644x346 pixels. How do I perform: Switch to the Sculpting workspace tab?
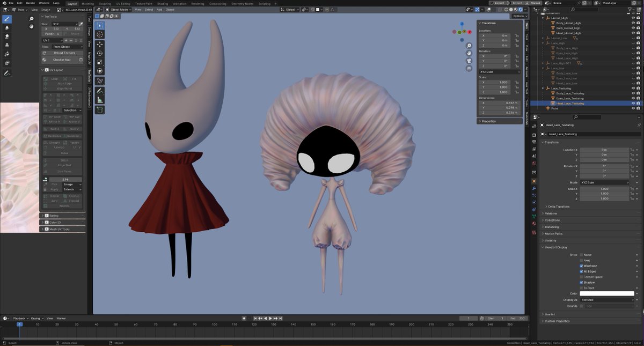[105, 3]
